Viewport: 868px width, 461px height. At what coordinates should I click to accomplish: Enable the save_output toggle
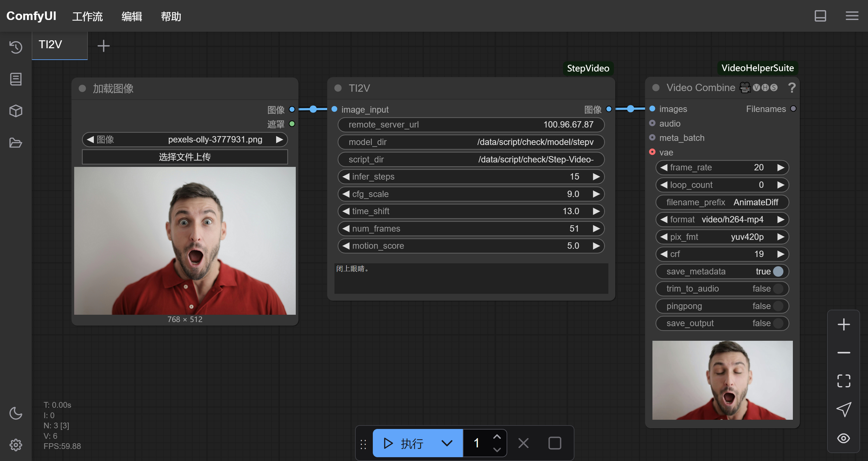[778, 323]
